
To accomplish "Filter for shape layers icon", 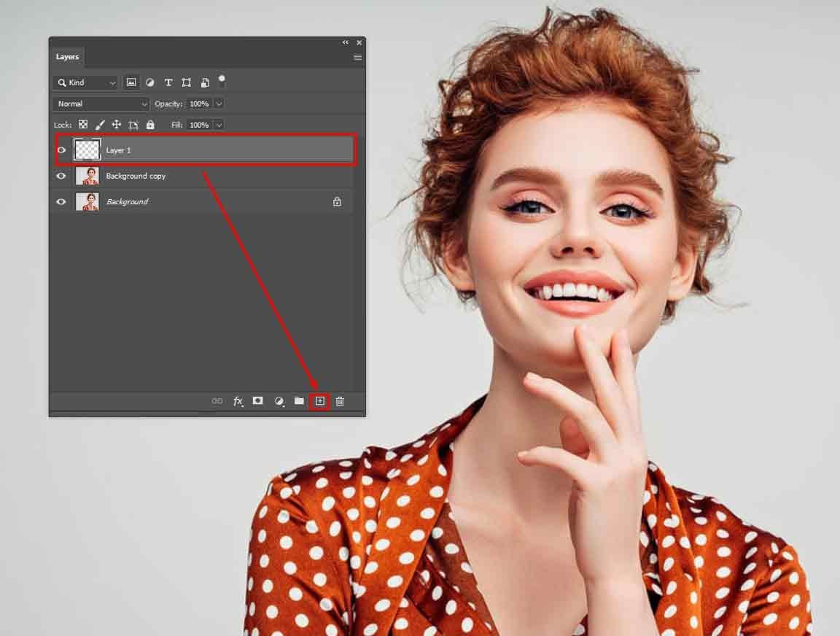I will [x=187, y=82].
